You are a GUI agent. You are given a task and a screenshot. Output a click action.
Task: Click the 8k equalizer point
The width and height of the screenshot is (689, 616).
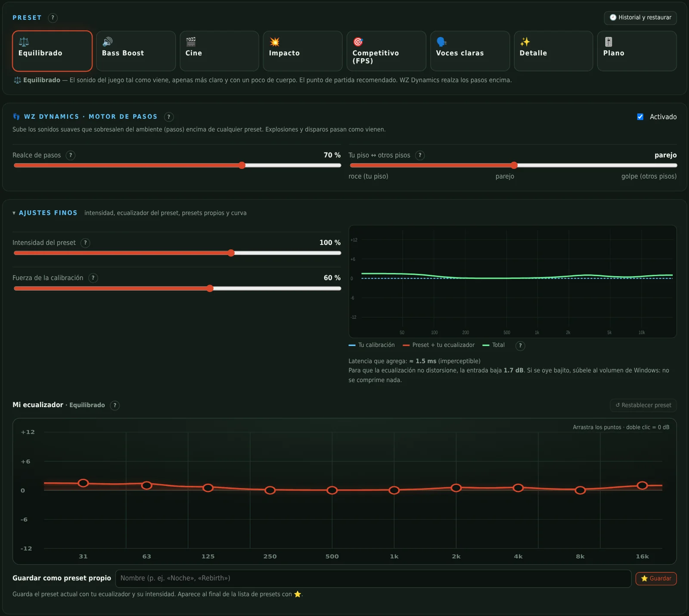[x=580, y=490]
